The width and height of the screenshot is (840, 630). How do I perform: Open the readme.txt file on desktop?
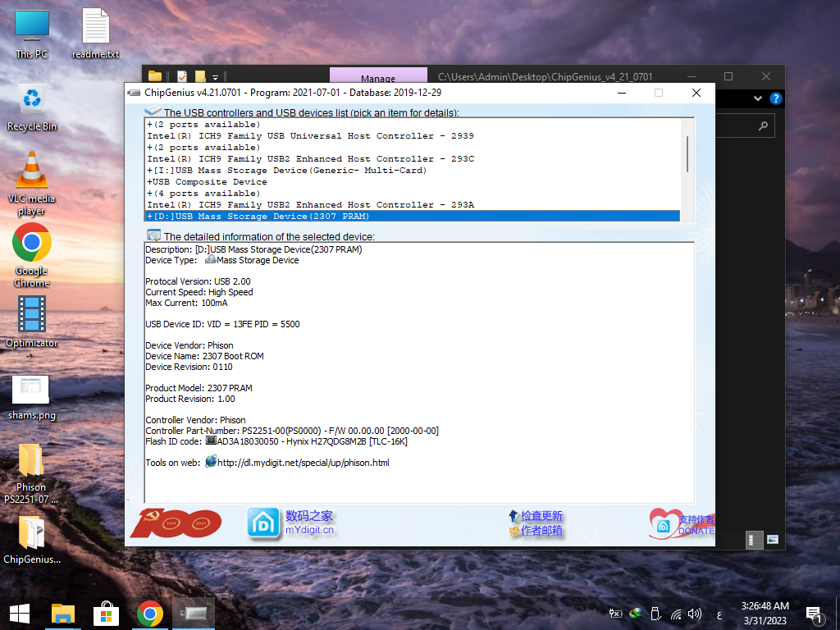click(x=95, y=33)
